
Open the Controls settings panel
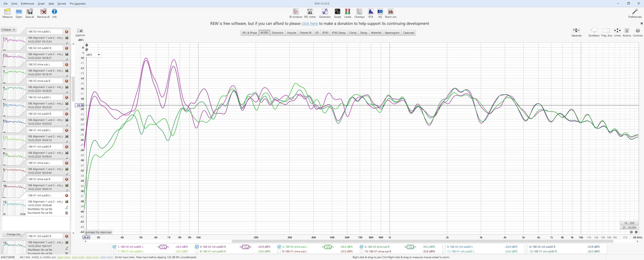(637, 32)
